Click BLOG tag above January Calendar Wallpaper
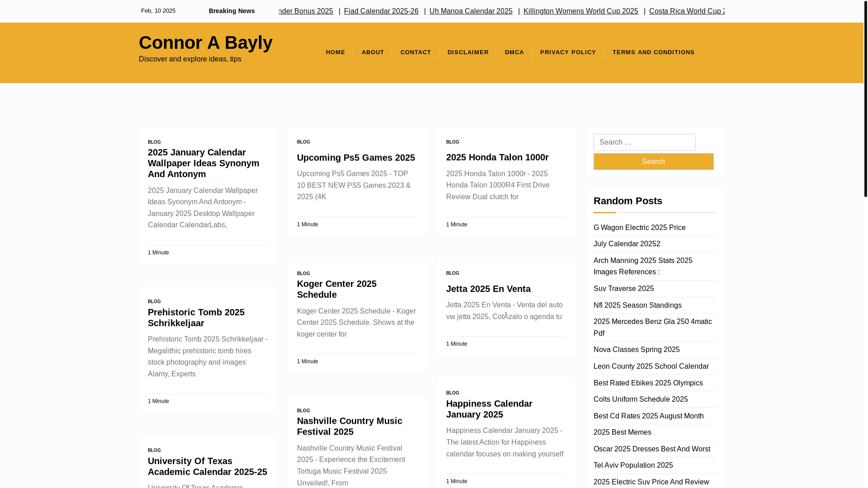 pos(154,142)
